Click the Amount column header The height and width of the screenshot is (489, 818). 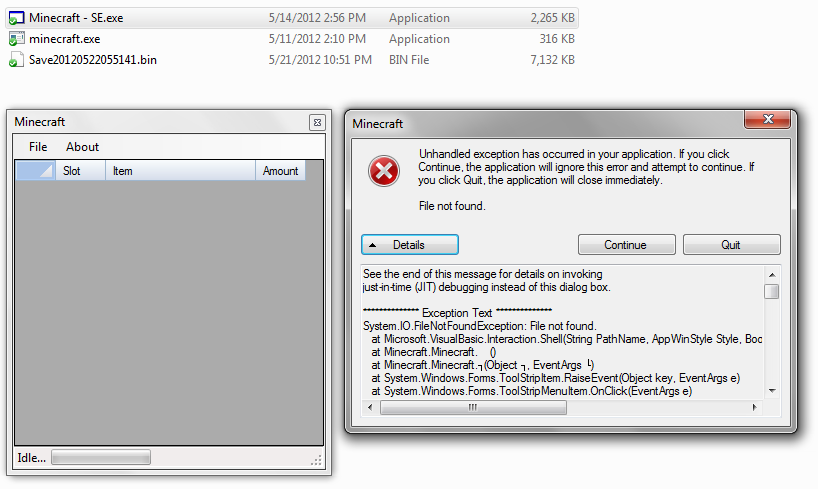coord(280,171)
